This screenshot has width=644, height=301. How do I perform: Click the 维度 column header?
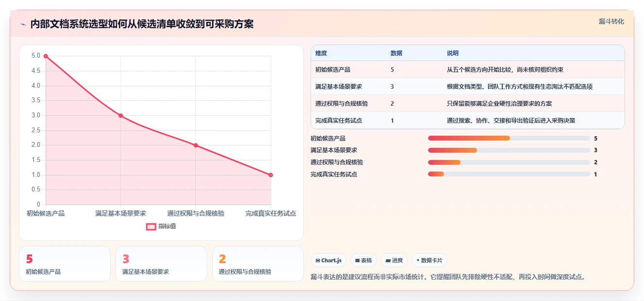point(321,53)
